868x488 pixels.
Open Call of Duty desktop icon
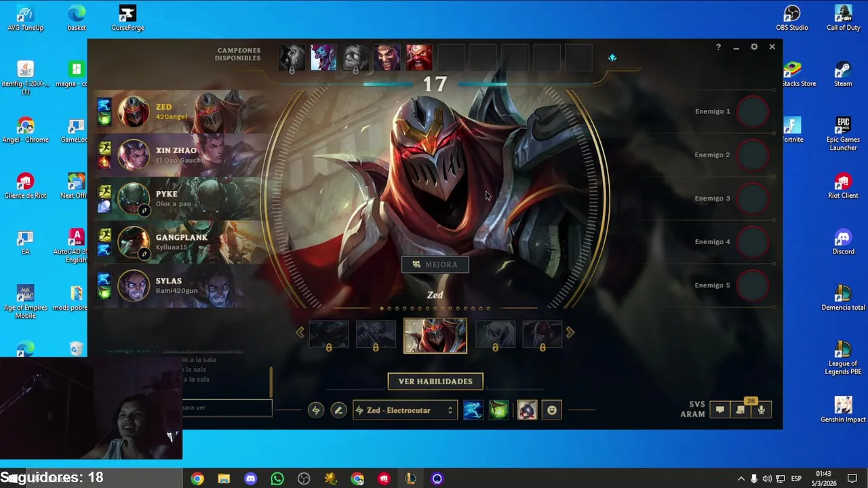click(x=843, y=18)
